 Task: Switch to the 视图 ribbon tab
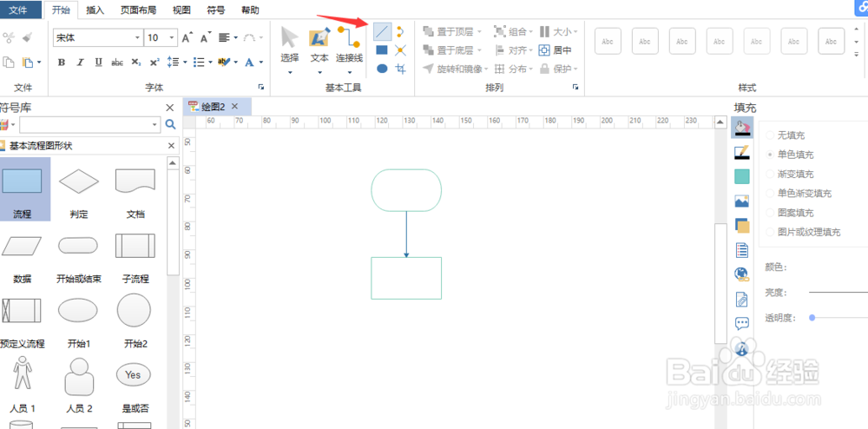tap(181, 10)
